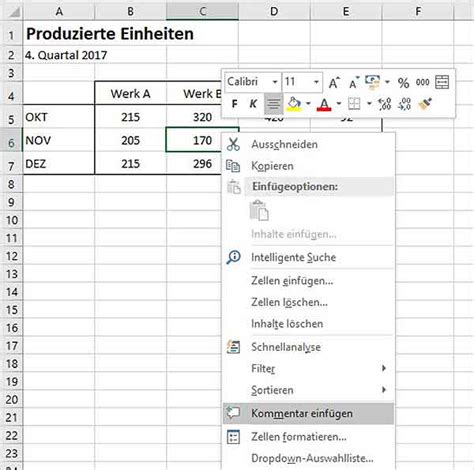Select column E header

click(346, 12)
